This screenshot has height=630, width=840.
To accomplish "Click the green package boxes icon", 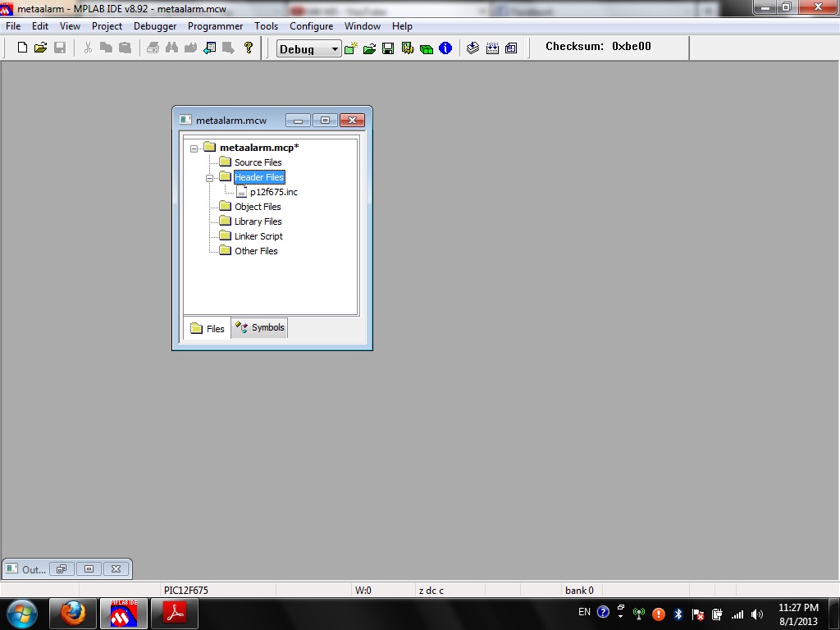I will click(427, 48).
